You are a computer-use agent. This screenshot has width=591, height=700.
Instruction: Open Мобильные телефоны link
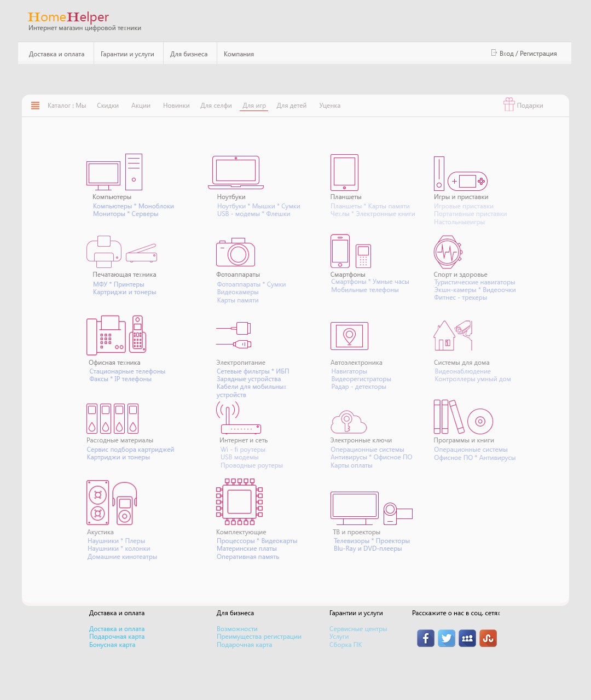pos(365,290)
